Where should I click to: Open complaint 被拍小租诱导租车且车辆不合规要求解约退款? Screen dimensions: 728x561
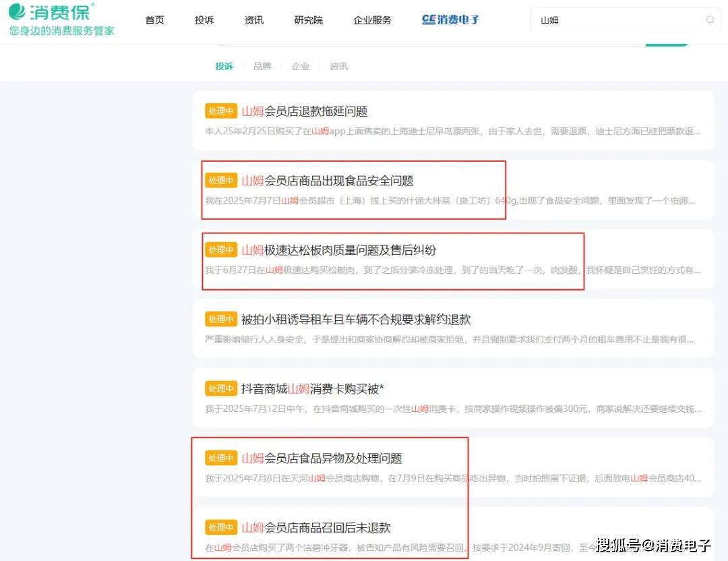[356, 320]
